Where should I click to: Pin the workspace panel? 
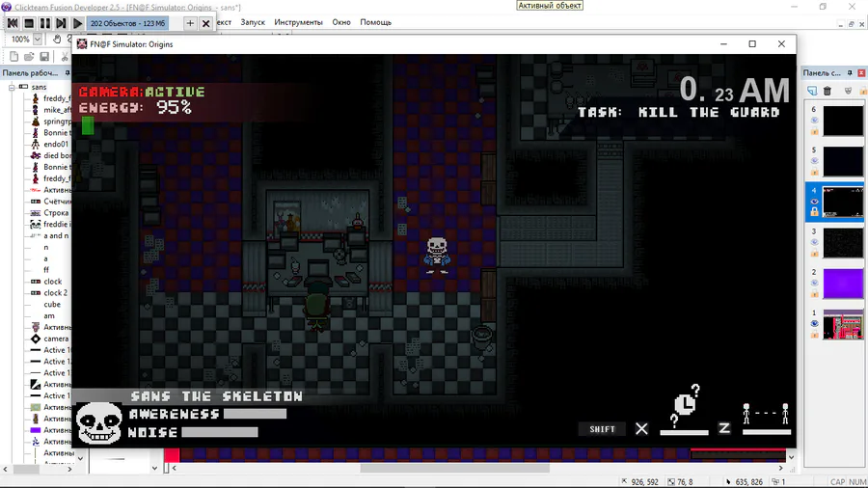[x=68, y=73]
